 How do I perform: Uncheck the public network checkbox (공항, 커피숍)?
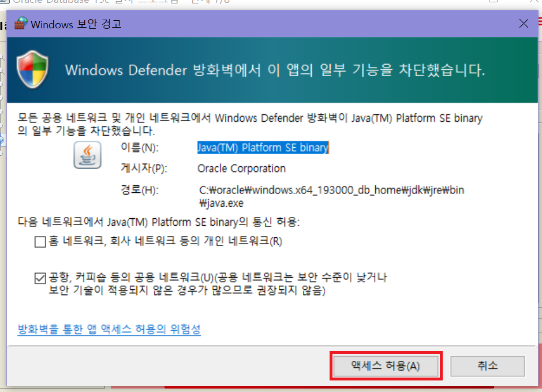tap(40, 278)
